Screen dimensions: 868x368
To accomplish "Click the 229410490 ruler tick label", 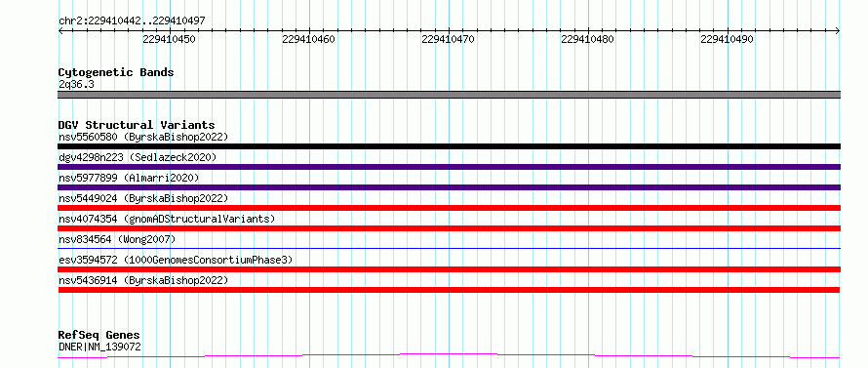I will click(x=727, y=39).
